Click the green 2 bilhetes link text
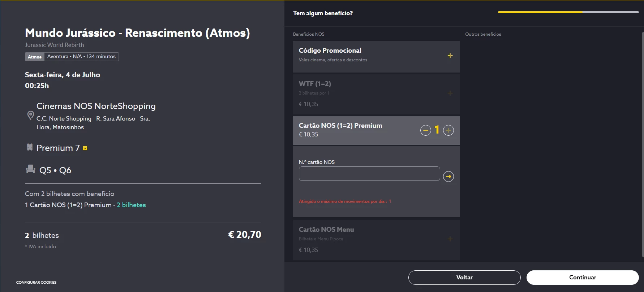This screenshot has width=644, height=292. (131, 205)
